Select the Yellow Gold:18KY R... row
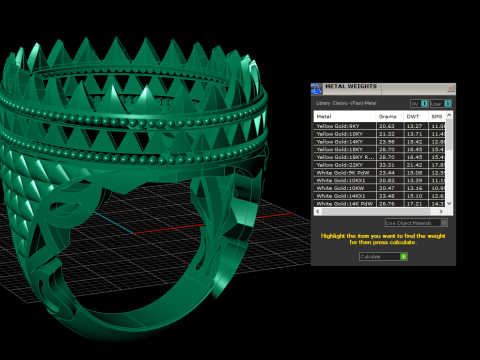The height and width of the screenshot is (360, 480). (379, 157)
